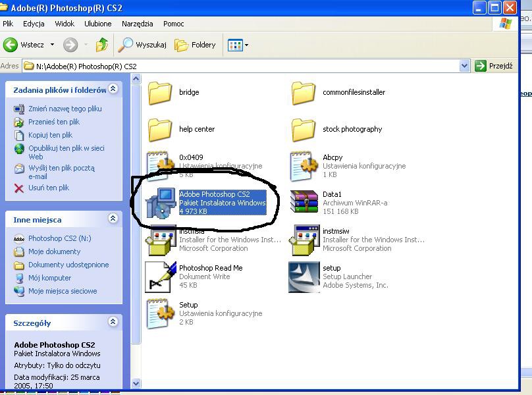This screenshot has width=532, height=395.
Task: Select the folder name 'commonfilesinstaller'
Action: click(354, 92)
